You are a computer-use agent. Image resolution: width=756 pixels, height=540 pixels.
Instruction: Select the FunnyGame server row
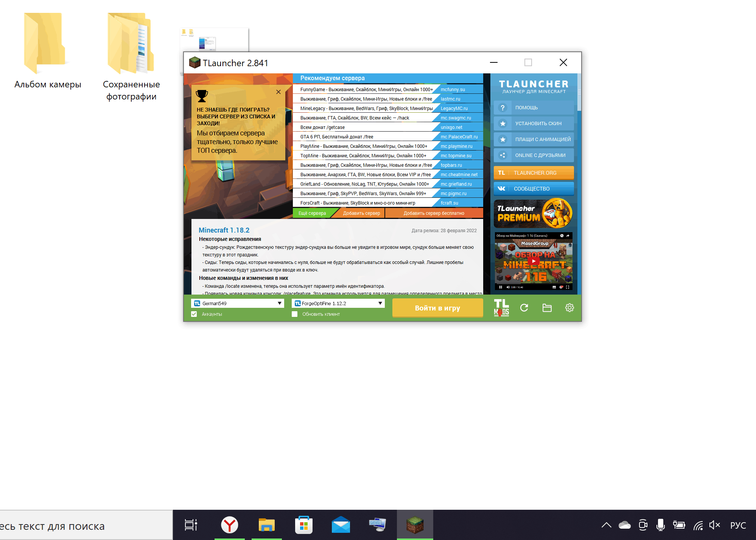[x=388, y=90]
